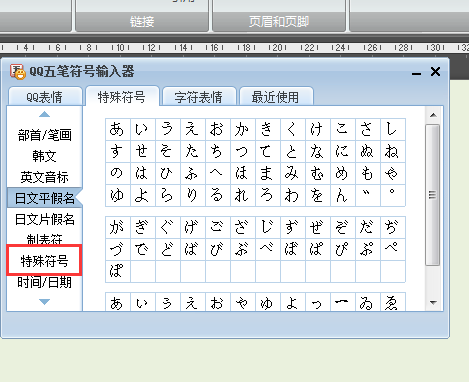Insert hiragana み
The image size is (469, 382).
click(293, 173)
